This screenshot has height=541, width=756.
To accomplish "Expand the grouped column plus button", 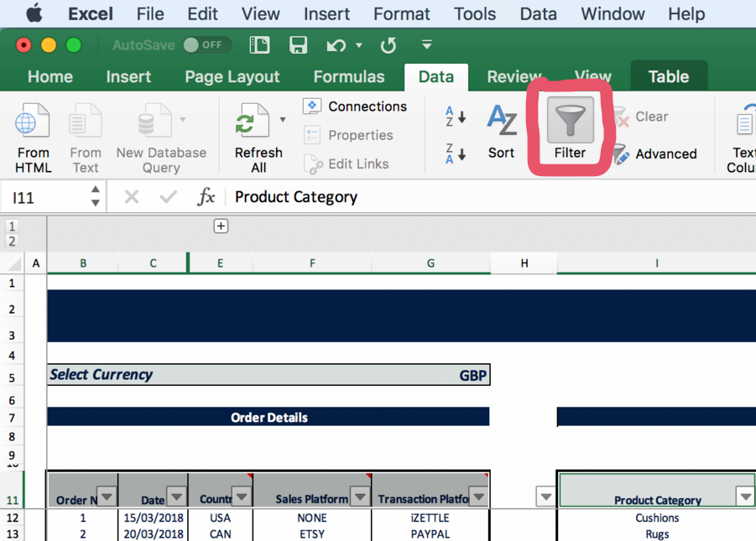I will pos(221,226).
